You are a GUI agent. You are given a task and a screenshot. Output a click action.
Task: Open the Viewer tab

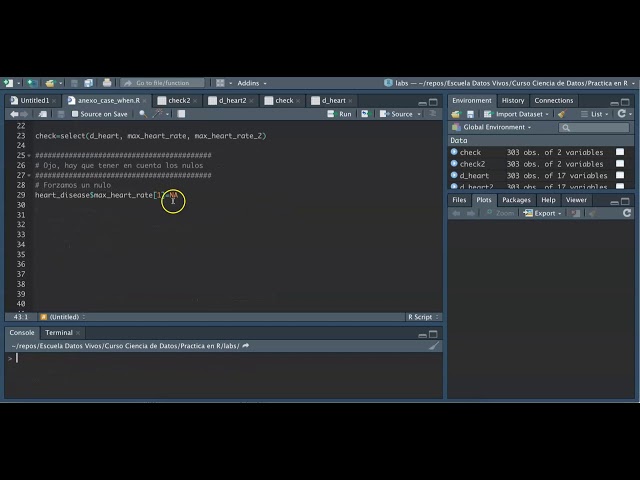point(576,200)
